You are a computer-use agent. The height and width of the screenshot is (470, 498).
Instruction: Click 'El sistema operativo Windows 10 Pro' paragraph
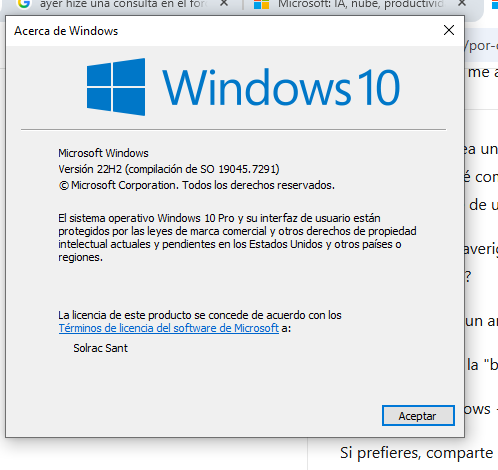[x=237, y=238]
